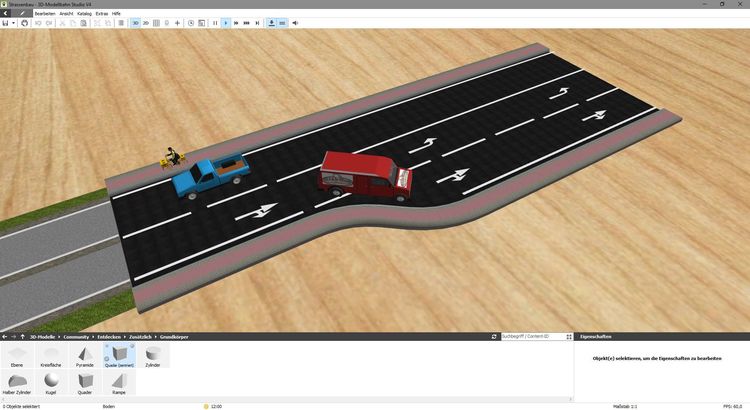The width and height of the screenshot is (750, 410).
Task: Click the Save icon in the toolbar
Action: [x=6, y=22]
